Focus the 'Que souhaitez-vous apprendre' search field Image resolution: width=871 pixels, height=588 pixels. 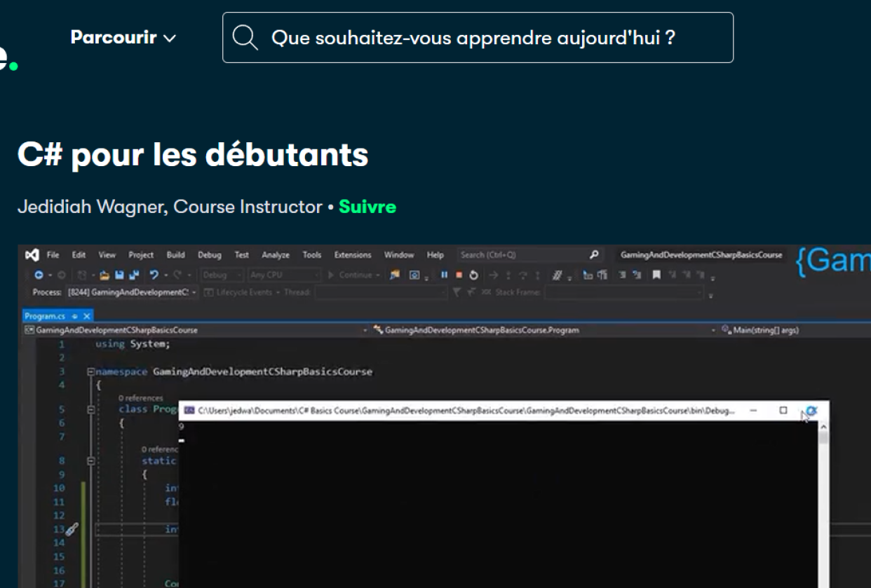click(x=478, y=38)
